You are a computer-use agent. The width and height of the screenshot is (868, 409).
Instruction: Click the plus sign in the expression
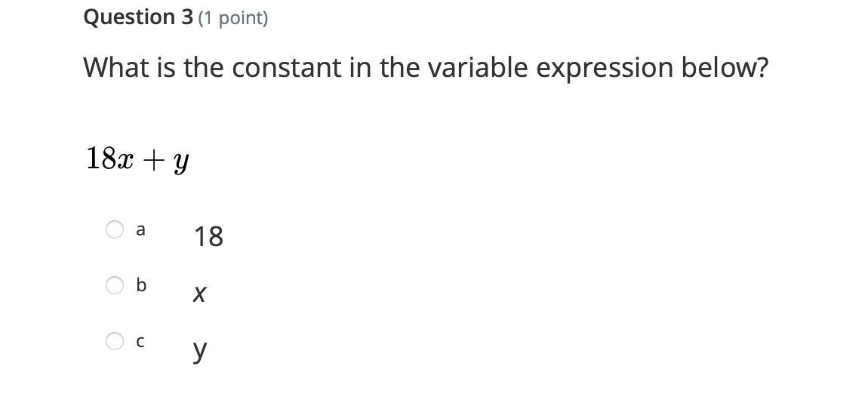pos(153,160)
